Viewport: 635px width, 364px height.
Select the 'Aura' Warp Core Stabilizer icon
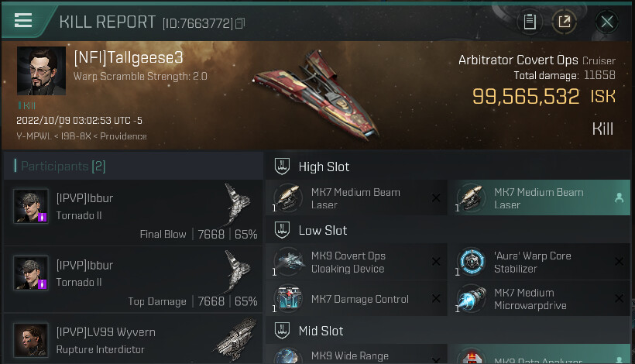[x=472, y=262]
